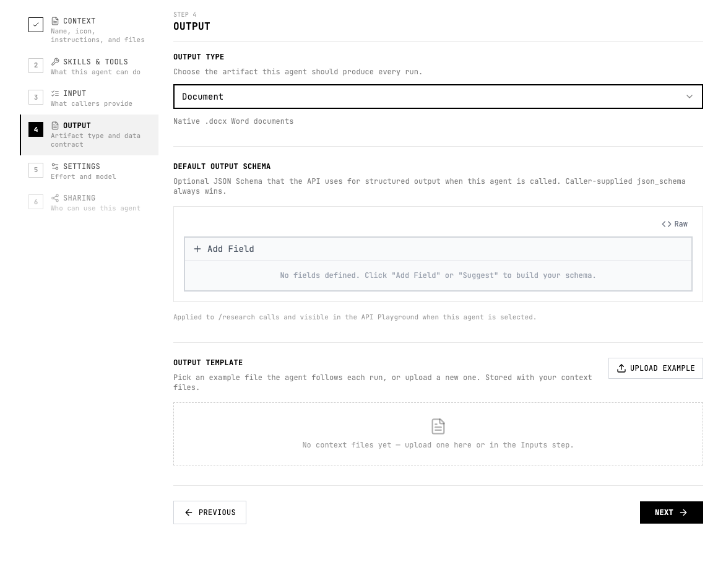
Task: Click 'What callers provide' subtitle
Action: 92,103
